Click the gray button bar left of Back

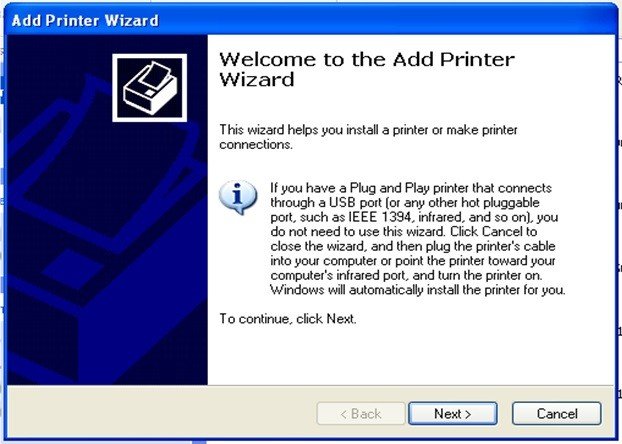(161, 413)
